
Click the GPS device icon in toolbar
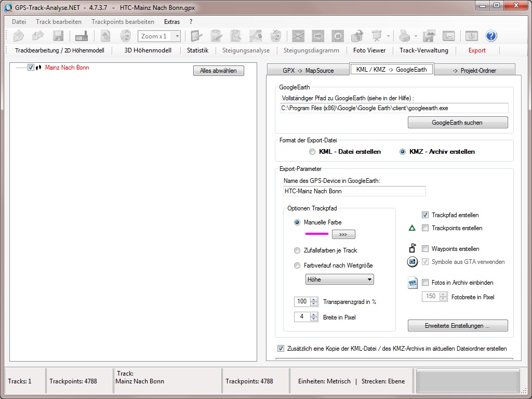(82, 36)
